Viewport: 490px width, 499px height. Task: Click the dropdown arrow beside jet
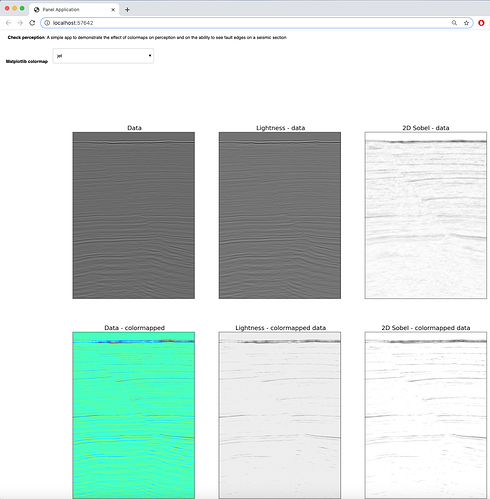click(x=150, y=56)
